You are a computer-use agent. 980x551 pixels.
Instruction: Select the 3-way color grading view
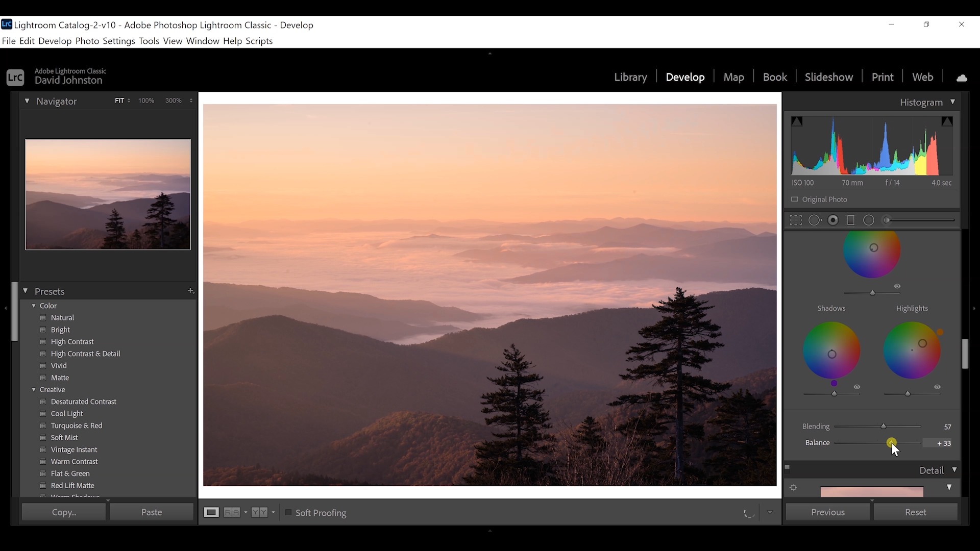click(x=796, y=220)
